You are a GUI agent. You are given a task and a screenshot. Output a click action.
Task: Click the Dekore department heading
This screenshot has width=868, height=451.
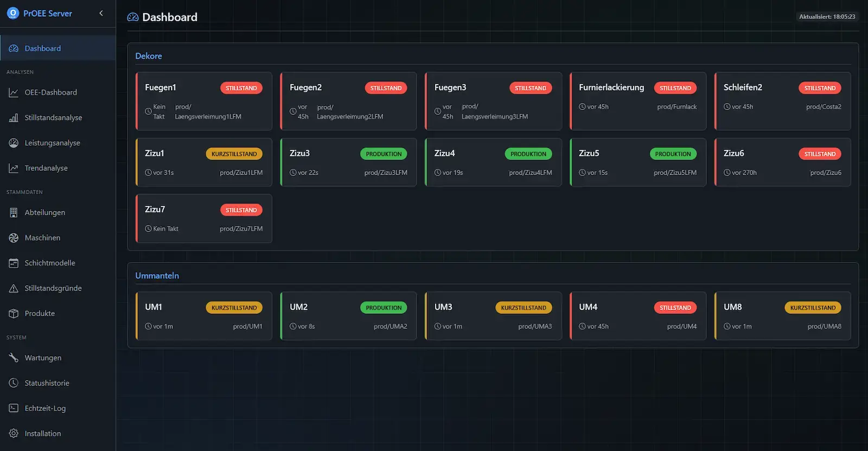click(x=149, y=56)
